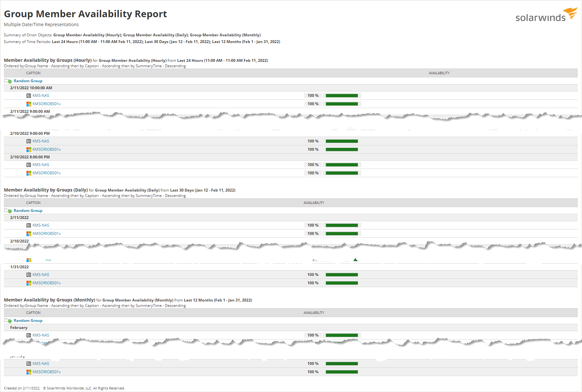Open the KMS-NAS link under February
This screenshot has width=582, height=392.
[41, 335]
